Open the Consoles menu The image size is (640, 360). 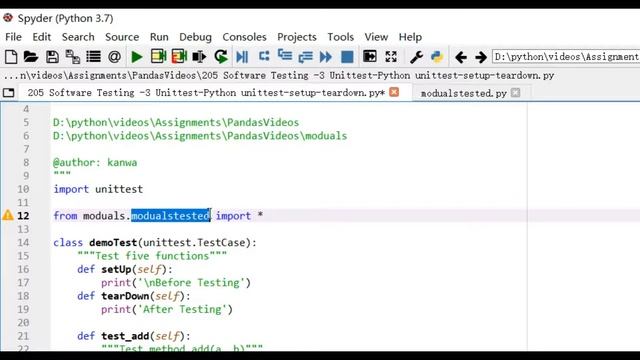[x=244, y=37]
